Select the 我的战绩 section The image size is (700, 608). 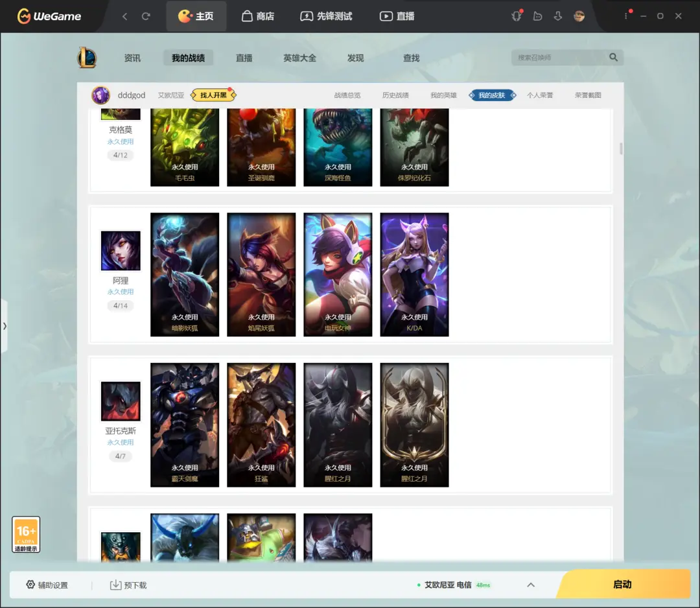[x=188, y=58]
